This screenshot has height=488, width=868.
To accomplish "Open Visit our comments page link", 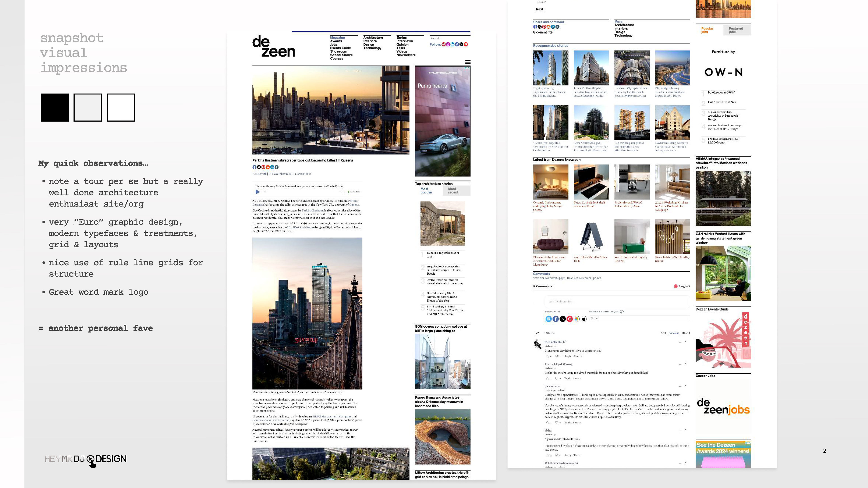I will point(549,278).
